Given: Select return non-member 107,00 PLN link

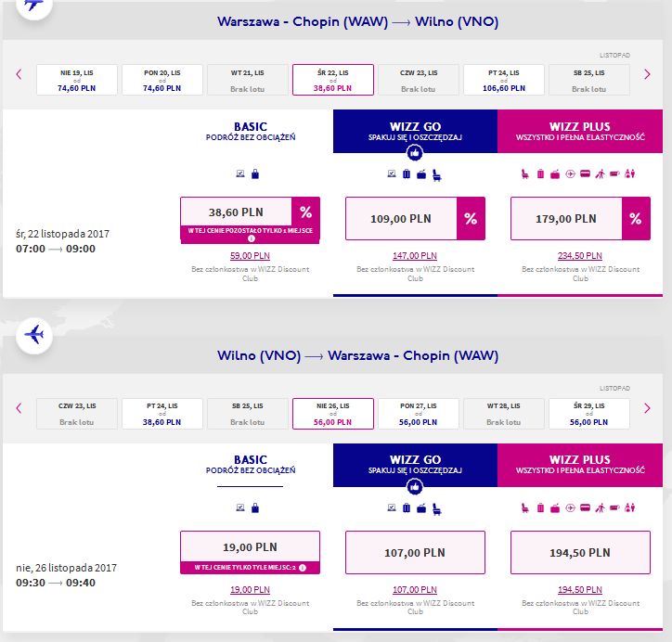Looking at the screenshot, I should (x=415, y=590).
